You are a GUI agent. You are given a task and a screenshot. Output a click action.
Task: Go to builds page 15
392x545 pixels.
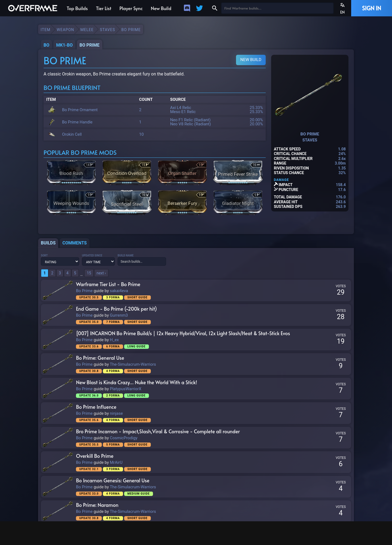(89, 273)
